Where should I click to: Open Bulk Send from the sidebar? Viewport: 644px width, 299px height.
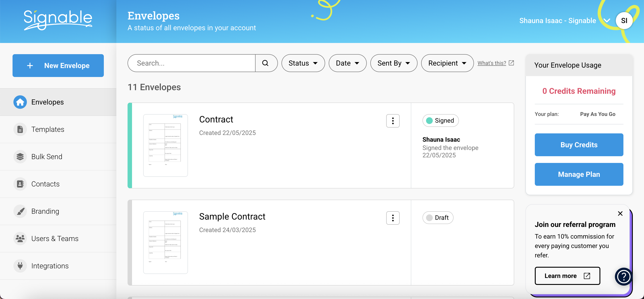(47, 156)
